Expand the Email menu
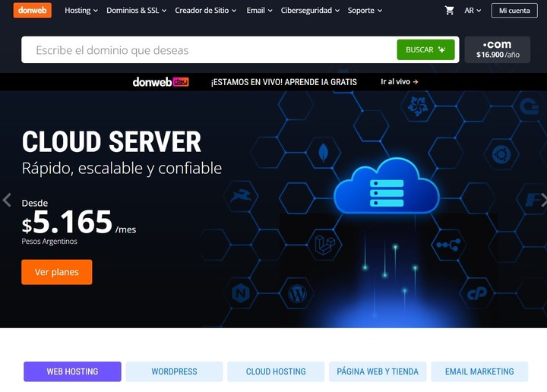 (x=259, y=11)
